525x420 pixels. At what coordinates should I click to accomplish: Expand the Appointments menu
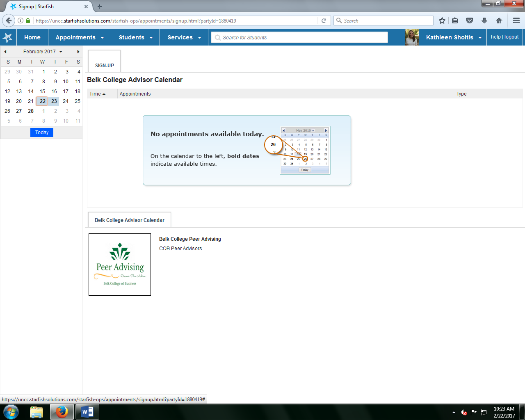point(80,37)
